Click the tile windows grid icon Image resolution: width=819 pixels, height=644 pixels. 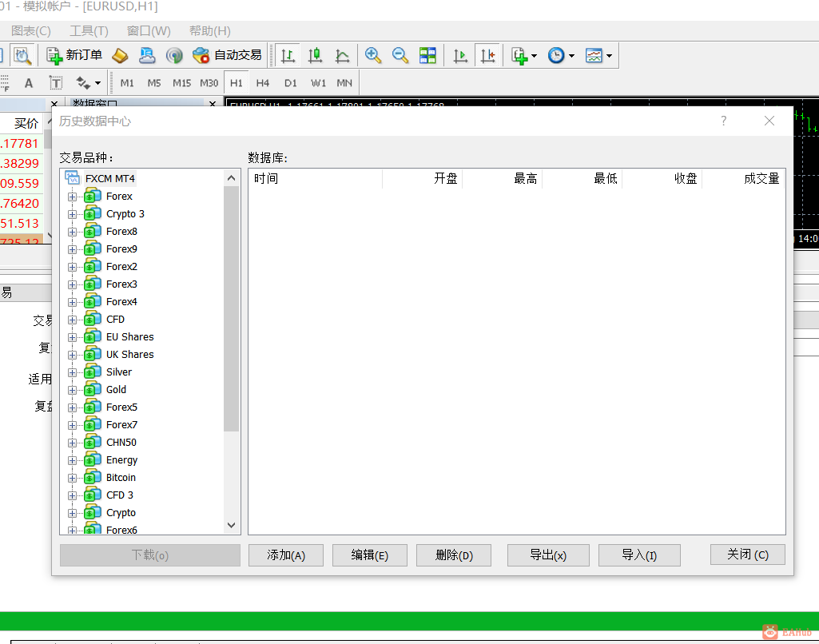click(x=427, y=55)
